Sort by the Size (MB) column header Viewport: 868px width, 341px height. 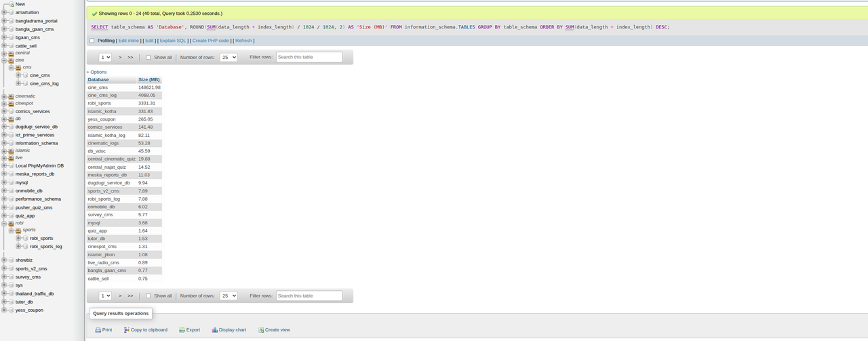tap(148, 79)
